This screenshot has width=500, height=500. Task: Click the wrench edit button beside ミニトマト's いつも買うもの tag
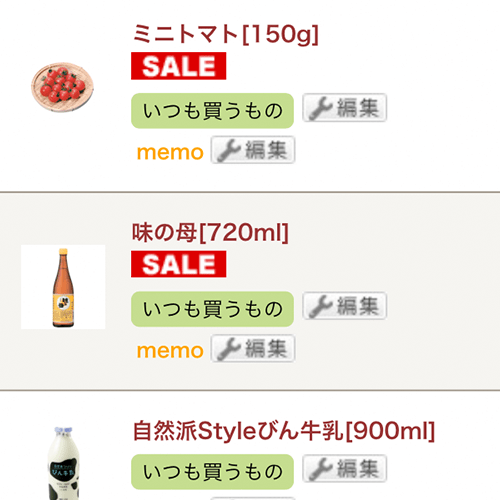point(344,108)
